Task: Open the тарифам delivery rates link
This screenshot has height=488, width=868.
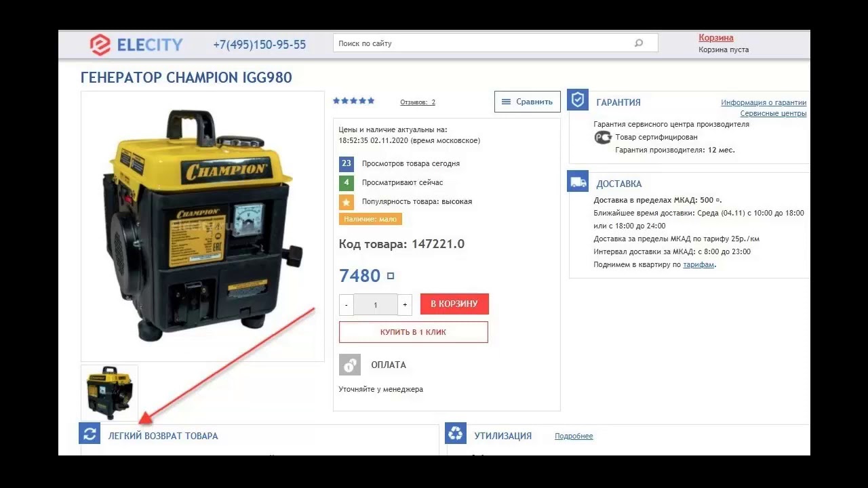Action: (x=699, y=264)
